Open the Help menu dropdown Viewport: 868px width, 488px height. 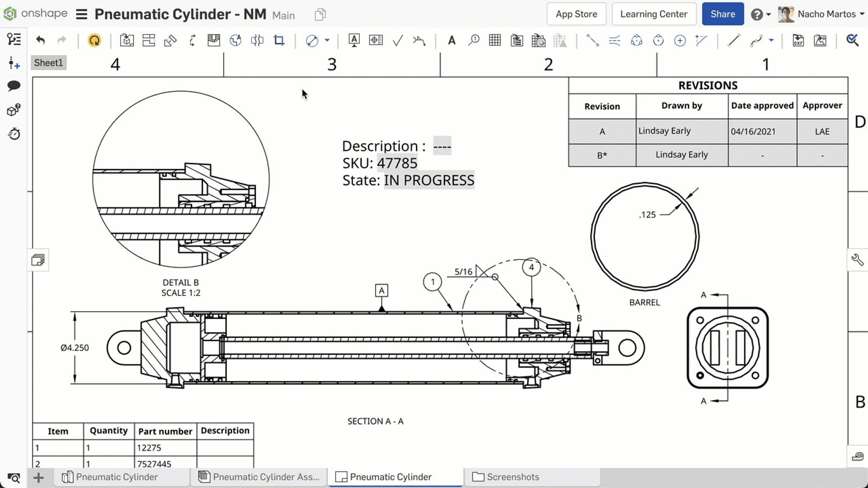tap(761, 14)
